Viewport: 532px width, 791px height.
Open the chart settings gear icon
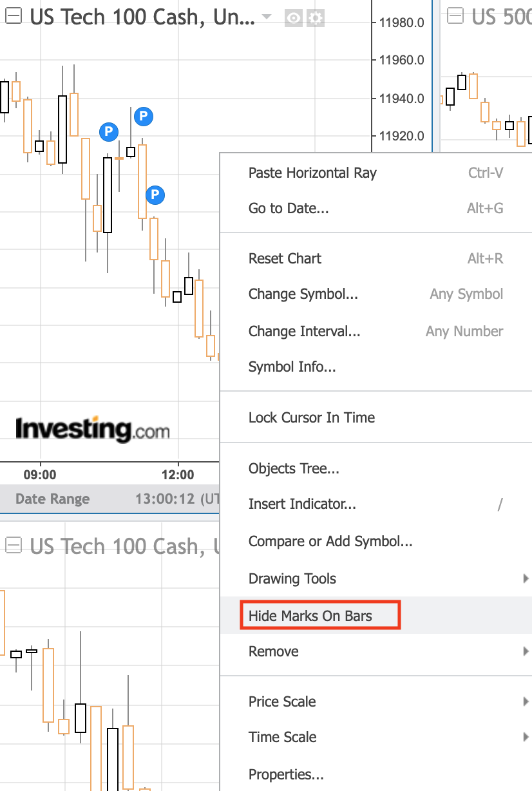316,18
